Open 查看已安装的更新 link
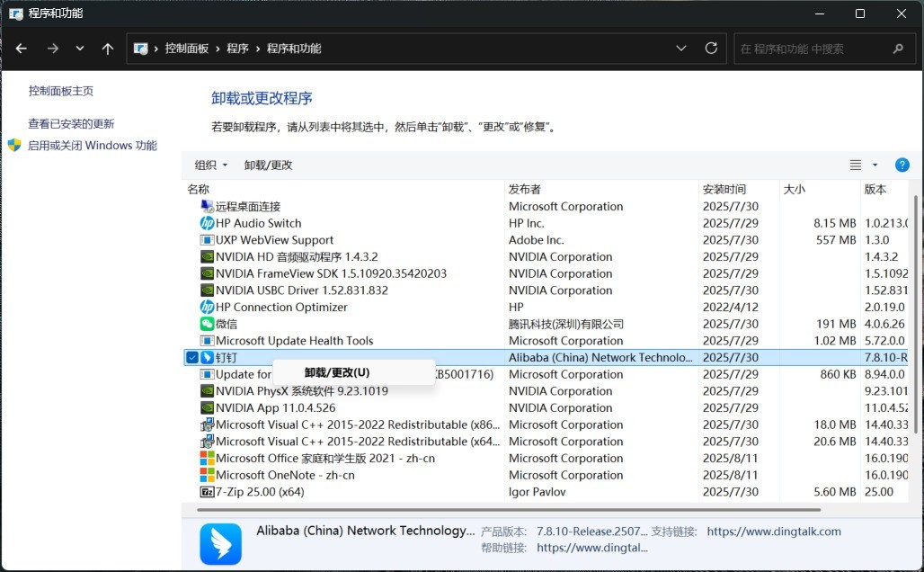The image size is (924, 572). tap(71, 124)
